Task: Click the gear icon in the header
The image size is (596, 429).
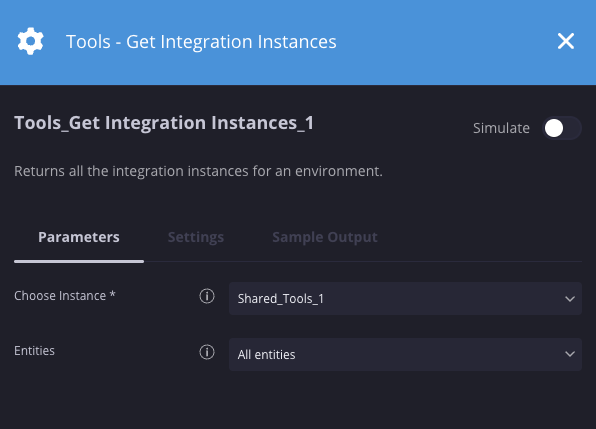Action: pos(30,41)
